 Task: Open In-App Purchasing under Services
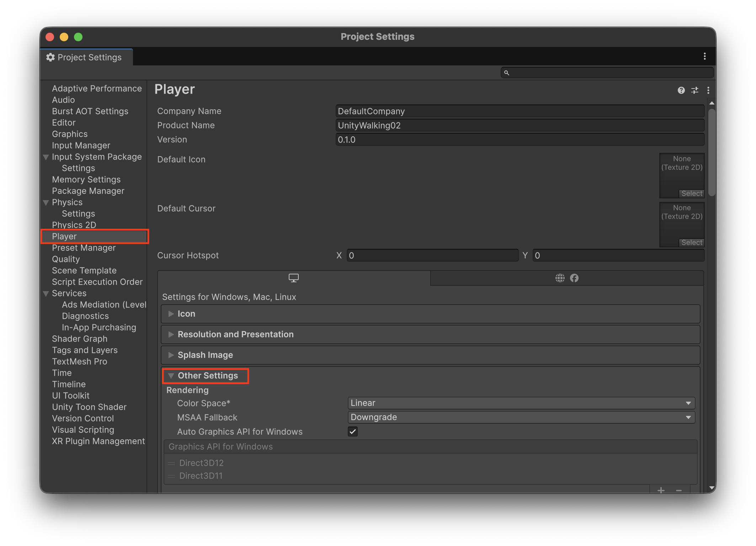(99, 327)
